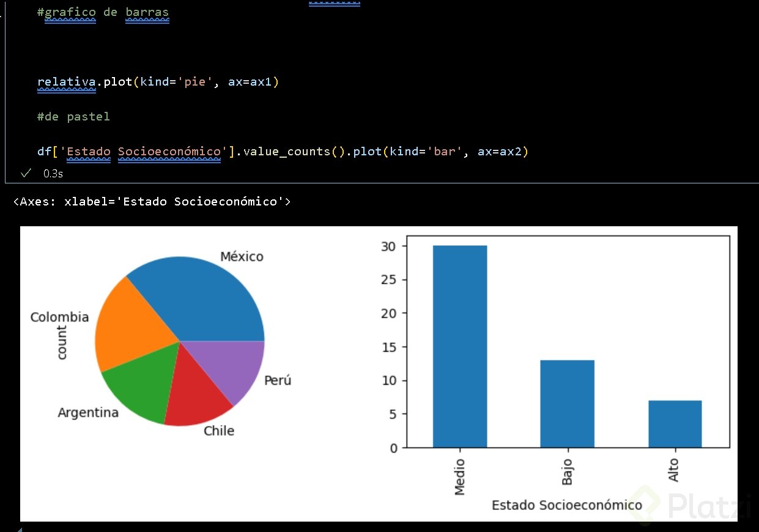
Task: Click the Bajo bar in chart
Action: point(567,404)
